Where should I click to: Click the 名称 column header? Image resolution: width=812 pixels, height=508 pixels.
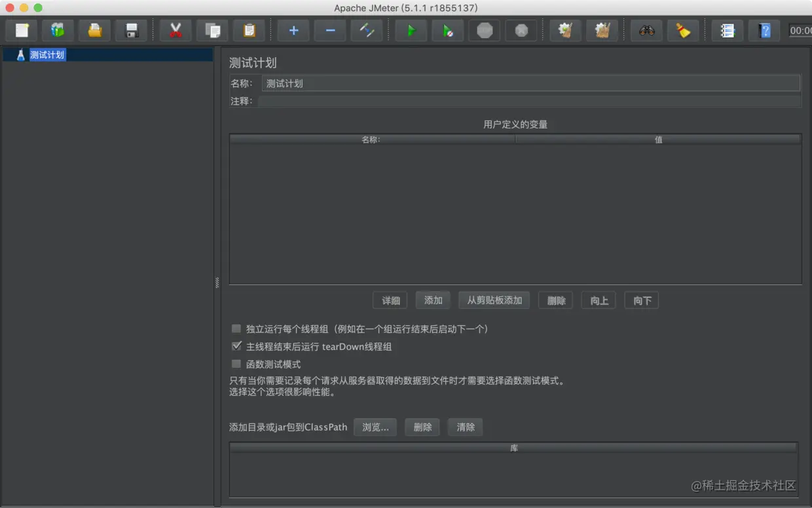click(371, 140)
